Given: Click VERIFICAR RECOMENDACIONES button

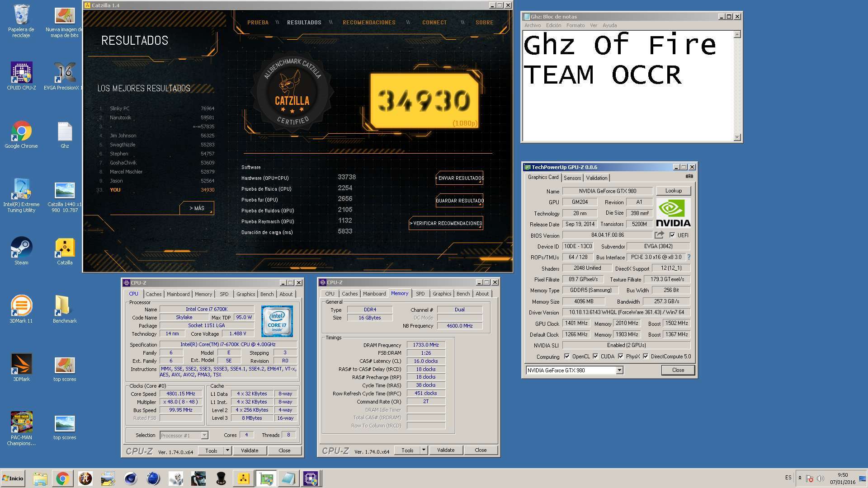Looking at the screenshot, I should (x=446, y=223).
